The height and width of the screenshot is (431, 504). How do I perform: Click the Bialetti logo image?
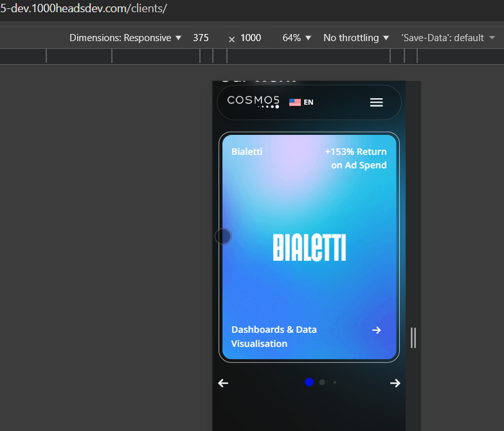tap(309, 247)
